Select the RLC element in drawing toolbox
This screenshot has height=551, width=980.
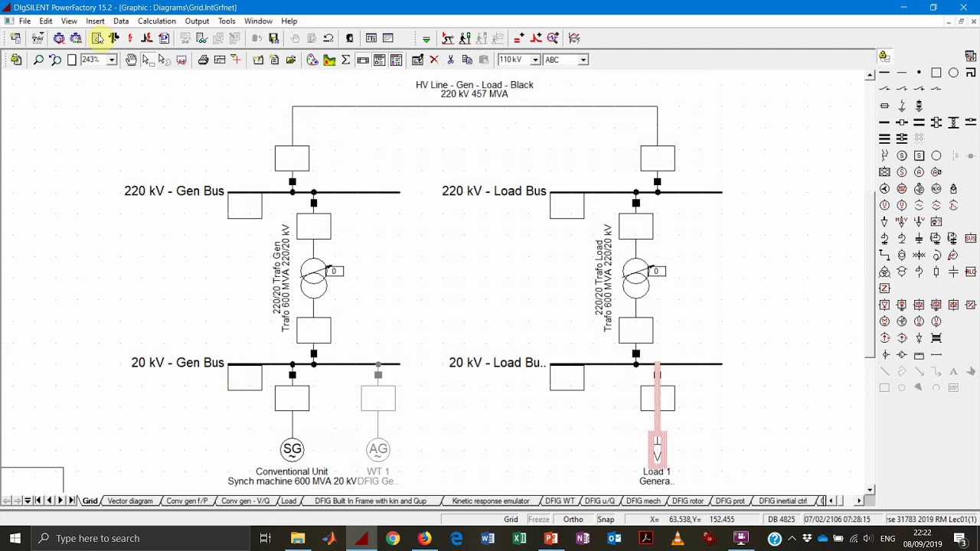[971, 272]
